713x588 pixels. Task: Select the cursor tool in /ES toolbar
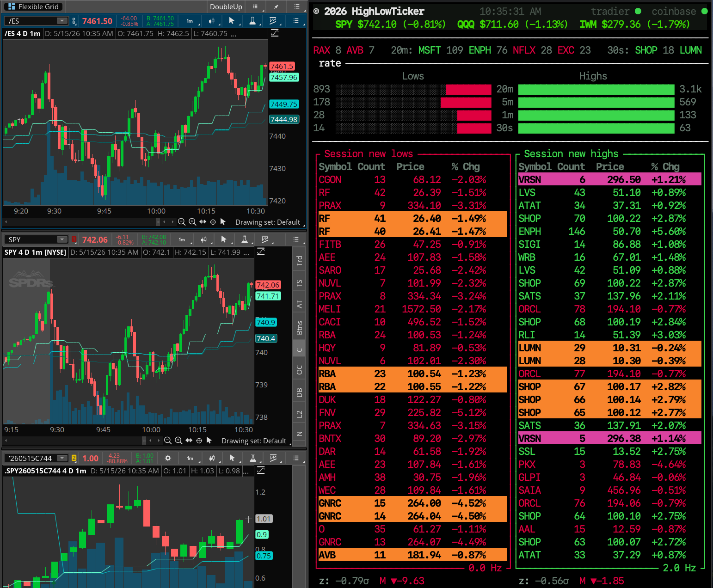(232, 21)
